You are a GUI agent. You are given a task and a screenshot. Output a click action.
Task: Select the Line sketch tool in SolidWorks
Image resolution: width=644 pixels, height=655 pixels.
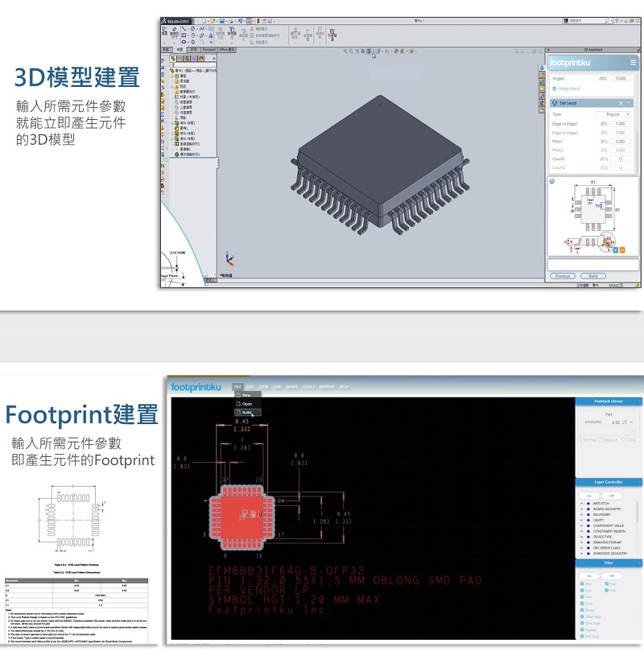pos(184,29)
